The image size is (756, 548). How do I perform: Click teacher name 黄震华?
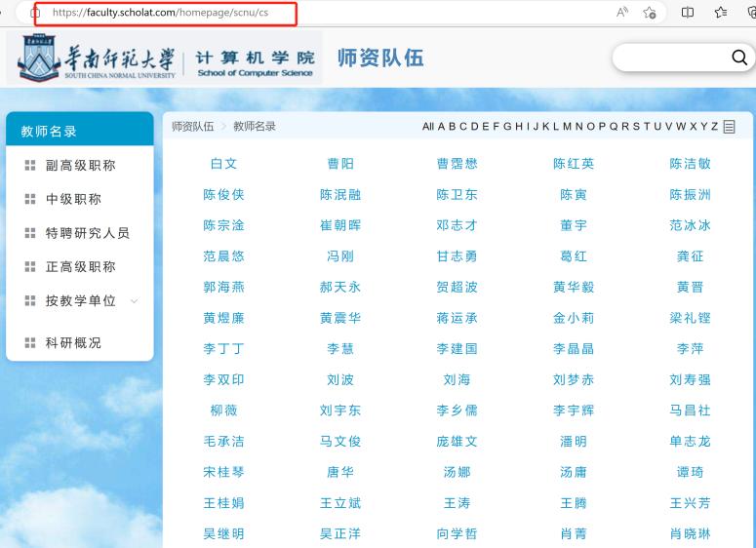coord(340,318)
